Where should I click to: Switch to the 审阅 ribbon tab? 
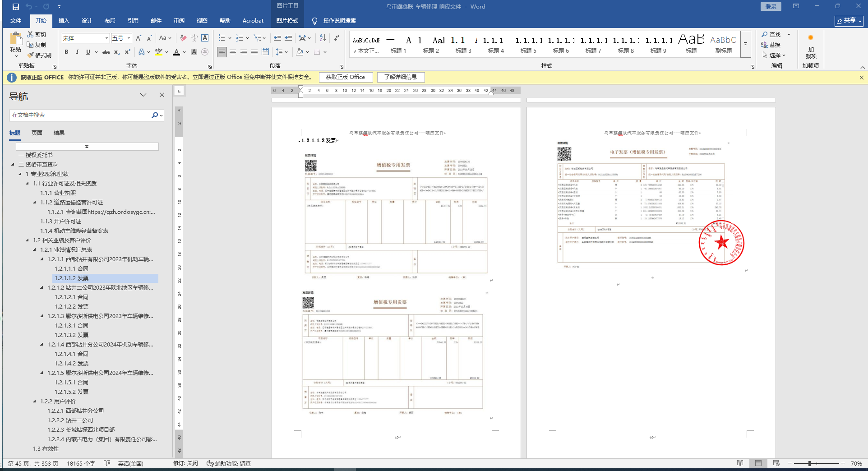pos(179,21)
